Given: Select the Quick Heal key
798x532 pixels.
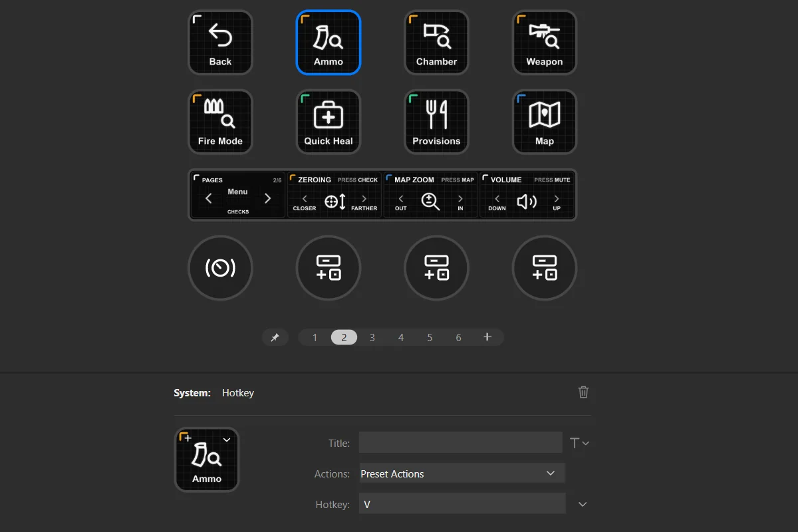Looking at the screenshot, I should pyautogui.click(x=329, y=122).
